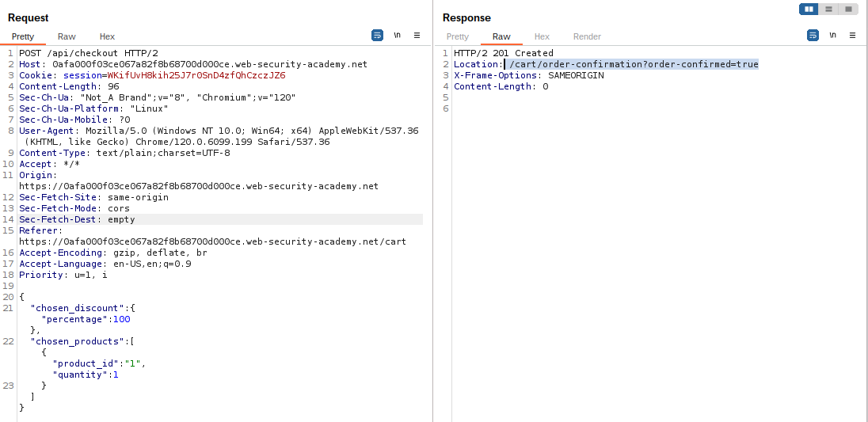
Task: Switch to top-bottom stacked layout
Action: pyautogui.click(x=828, y=10)
